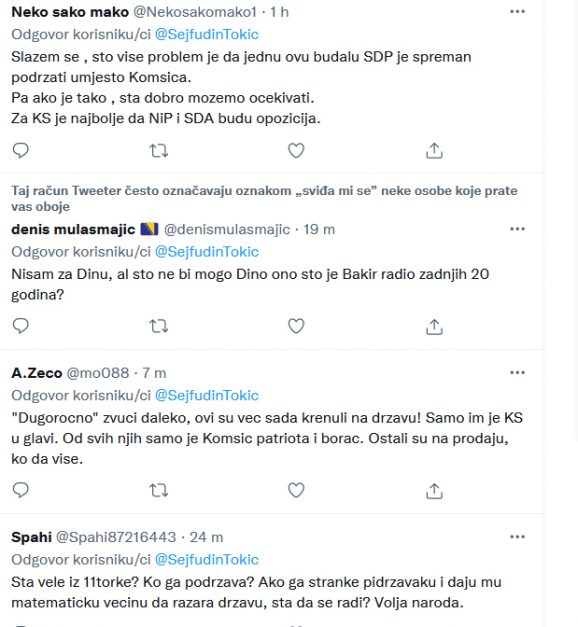
Task: Open more options for Neko sako mako tweet
Action: coord(517,12)
